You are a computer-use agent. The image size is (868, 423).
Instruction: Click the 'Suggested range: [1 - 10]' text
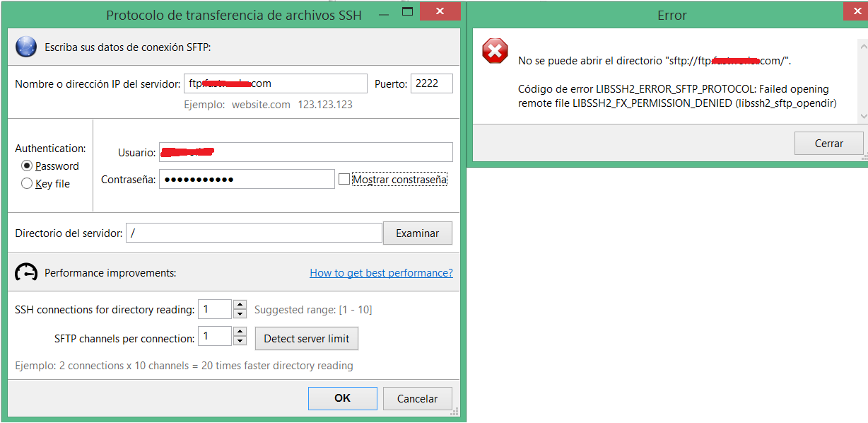pyautogui.click(x=313, y=310)
